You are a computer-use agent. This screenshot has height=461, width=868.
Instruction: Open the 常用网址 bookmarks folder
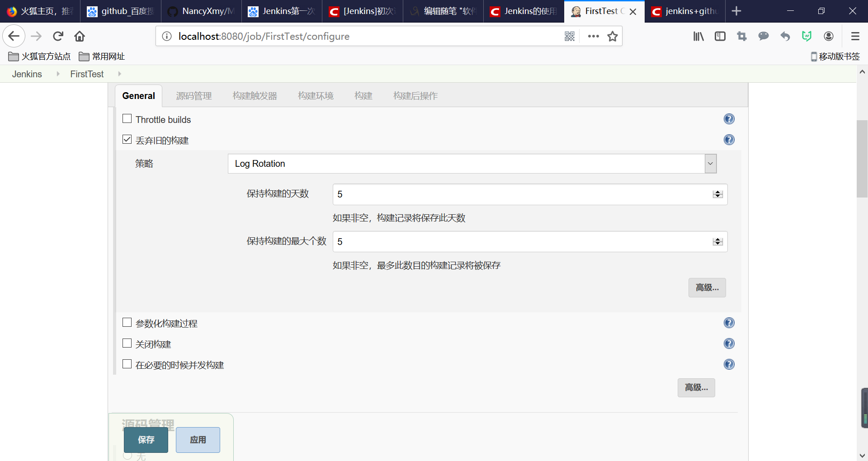(x=102, y=56)
